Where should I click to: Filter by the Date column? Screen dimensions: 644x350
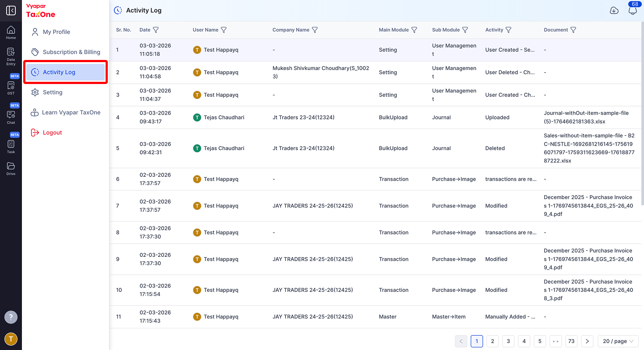point(156,30)
